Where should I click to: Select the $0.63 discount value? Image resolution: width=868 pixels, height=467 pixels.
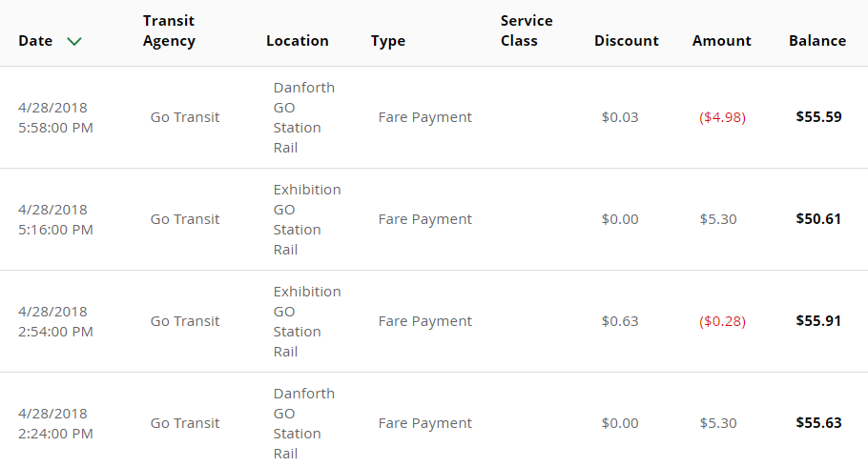coord(620,321)
